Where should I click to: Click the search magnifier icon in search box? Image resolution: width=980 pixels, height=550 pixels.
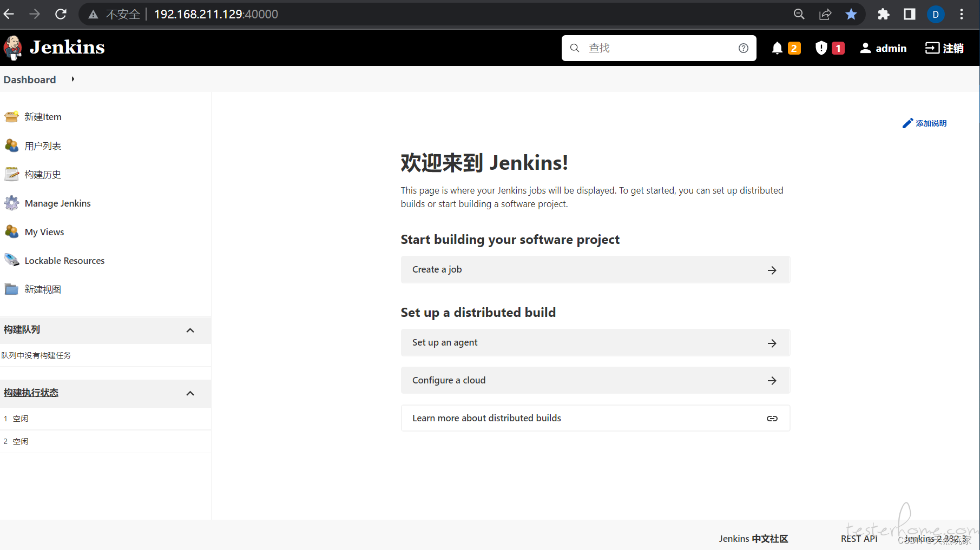(575, 48)
